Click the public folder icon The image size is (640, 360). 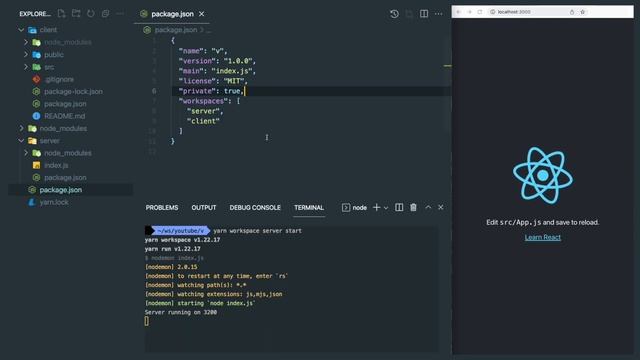point(36,54)
